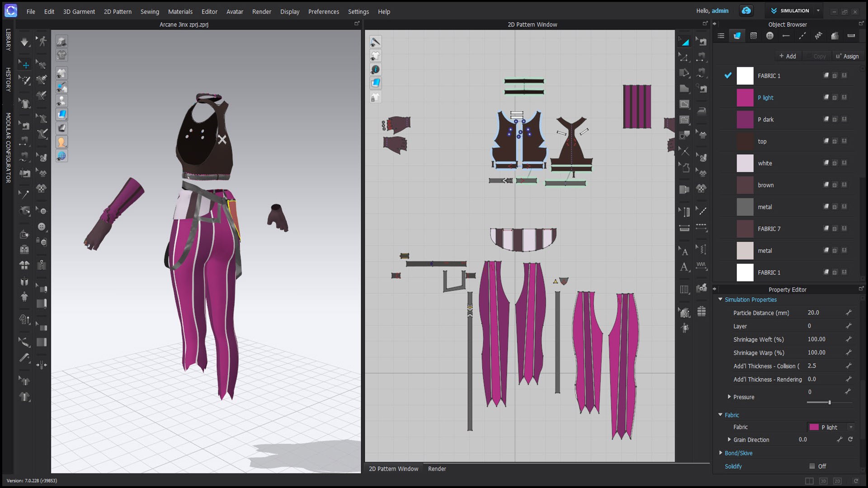The width and height of the screenshot is (868, 488).
Task: Open the MODULAR CONFIGURATOR side tab
Action: click(x=8, y=148)
